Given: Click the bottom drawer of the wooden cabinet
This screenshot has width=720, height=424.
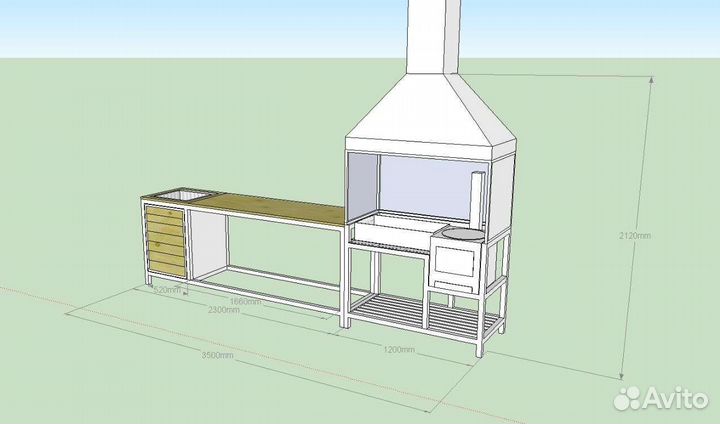Looking at the screenshot, I should [x=167, y=264].
